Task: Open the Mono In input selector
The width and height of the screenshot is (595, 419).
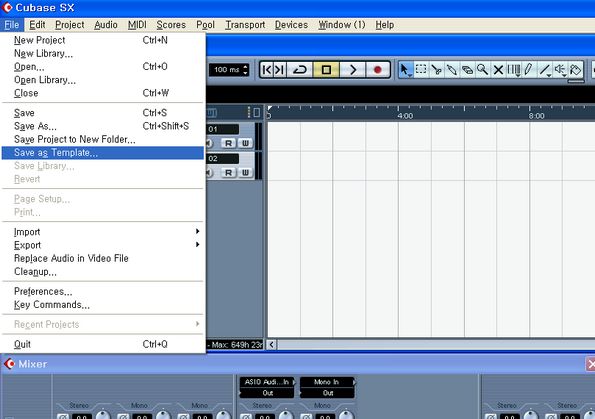Action: [327, 382]
